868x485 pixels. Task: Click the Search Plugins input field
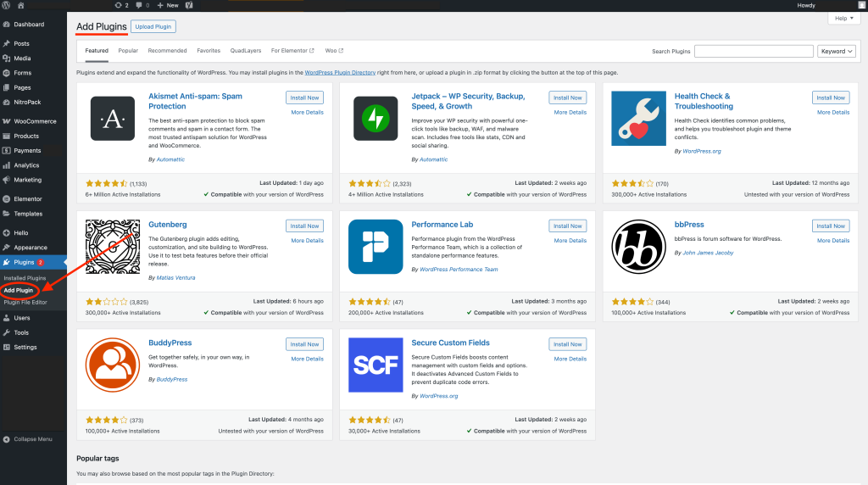(x=754, y=51)
